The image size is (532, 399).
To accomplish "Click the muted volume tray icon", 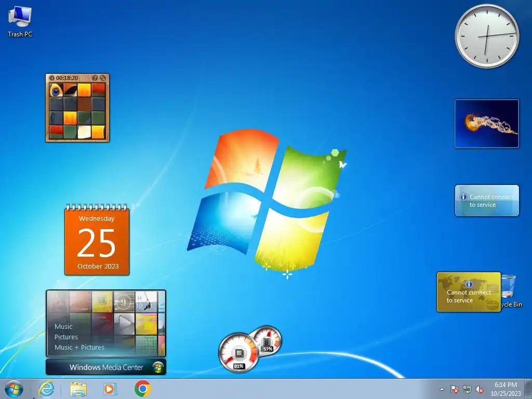I will [x=480, y=389].
